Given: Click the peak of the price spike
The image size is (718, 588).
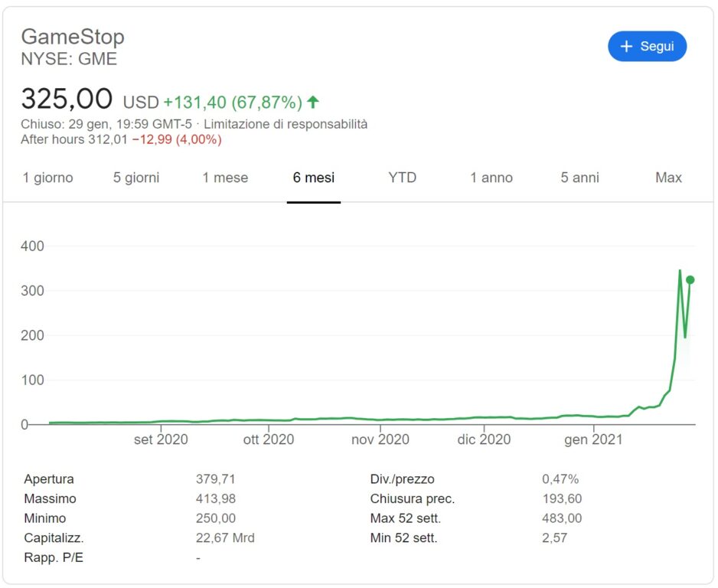Looking at the screenshot, I should point(680,270).
